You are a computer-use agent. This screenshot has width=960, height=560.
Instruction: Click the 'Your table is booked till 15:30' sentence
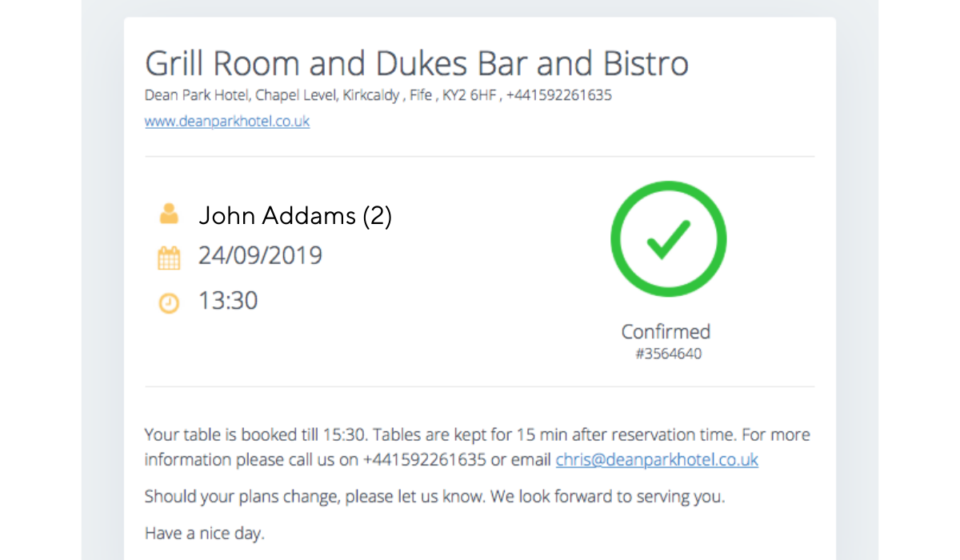pyautogui.click(x=257, y=435)
